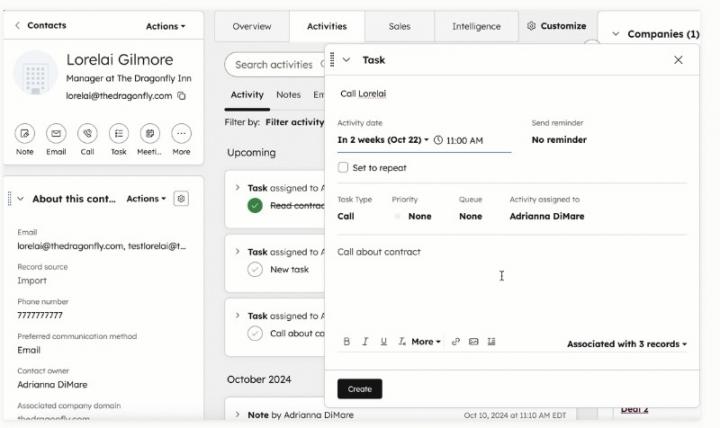The width and height of the screenshot is (720, 428).
Task: Open activity date dropdown In 2 weeks
Action: tap(383, 140)
